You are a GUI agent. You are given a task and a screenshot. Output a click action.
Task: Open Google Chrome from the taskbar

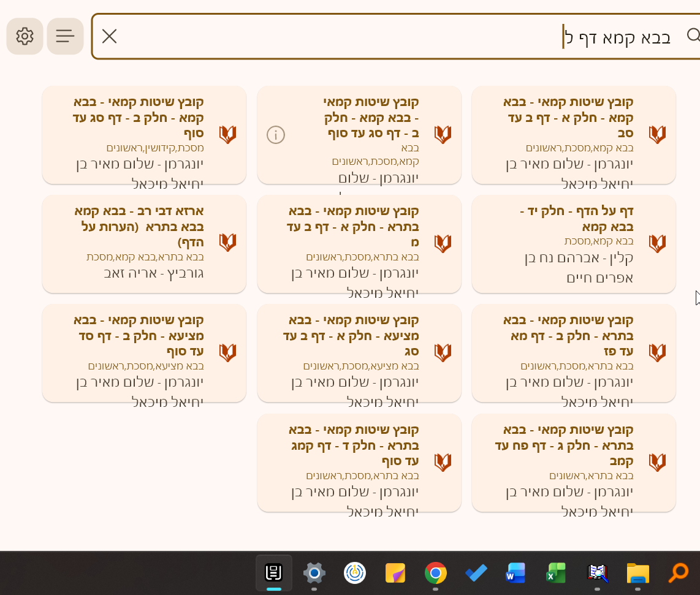click(x=435, y=574)
